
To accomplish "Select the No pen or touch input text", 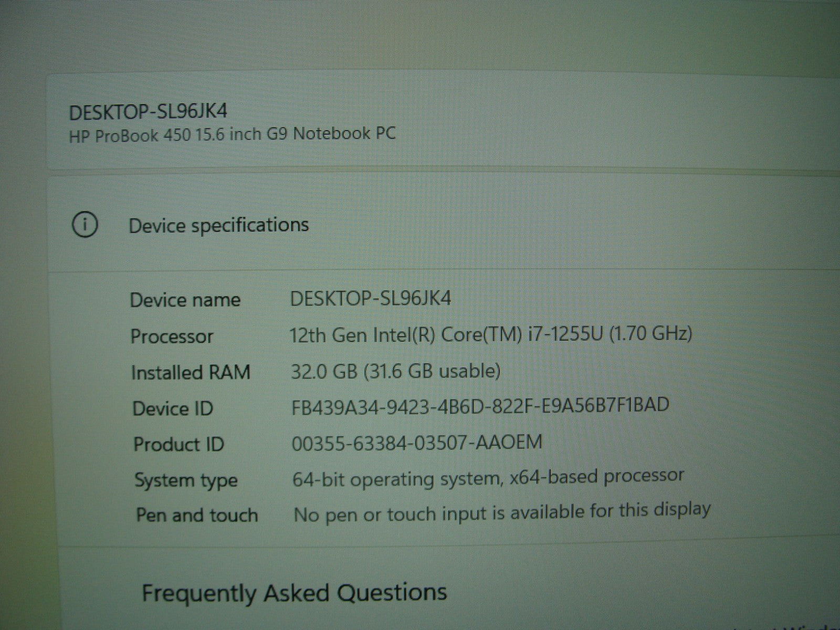I will (501, 512).
